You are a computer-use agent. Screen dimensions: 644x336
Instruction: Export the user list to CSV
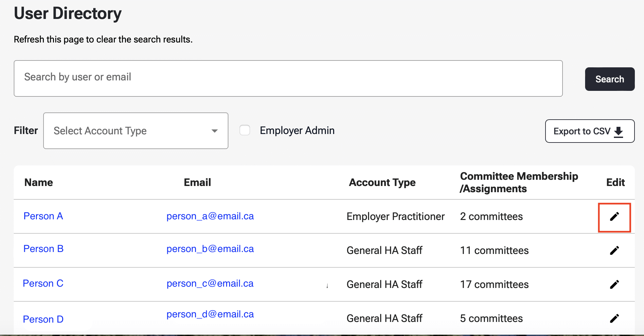pyautogui.click(x=590, y=131)
